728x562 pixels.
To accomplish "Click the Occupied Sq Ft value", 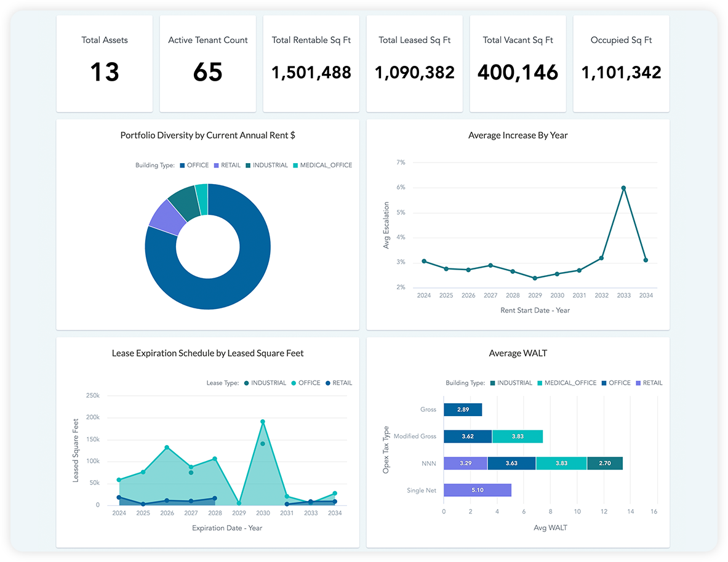I will 621,73.
